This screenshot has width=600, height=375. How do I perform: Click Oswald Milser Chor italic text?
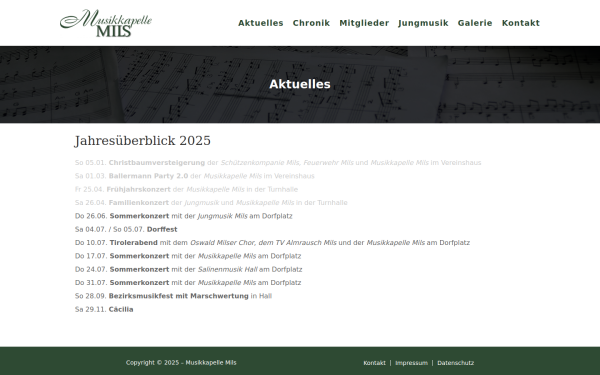[x=223, y=243]
